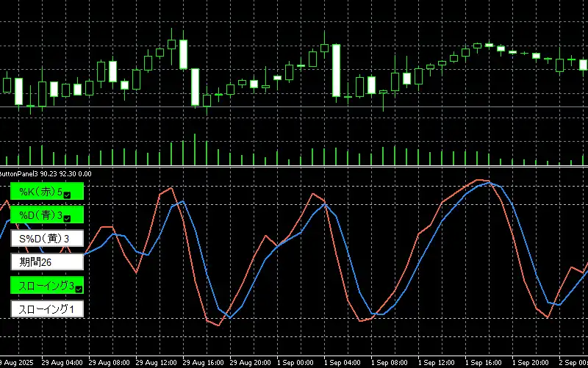Click the 1 Sep 00:00 time label
588x368 pixels.
click(298, 363)
